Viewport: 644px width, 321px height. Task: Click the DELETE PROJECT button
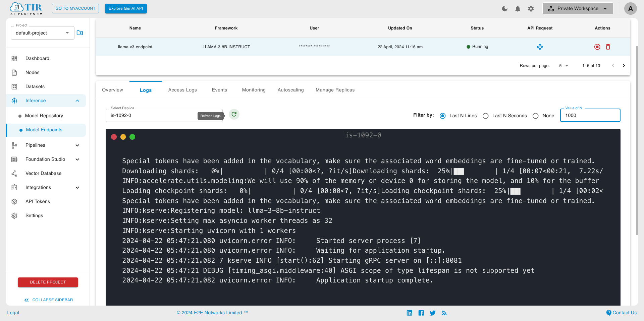48,282
